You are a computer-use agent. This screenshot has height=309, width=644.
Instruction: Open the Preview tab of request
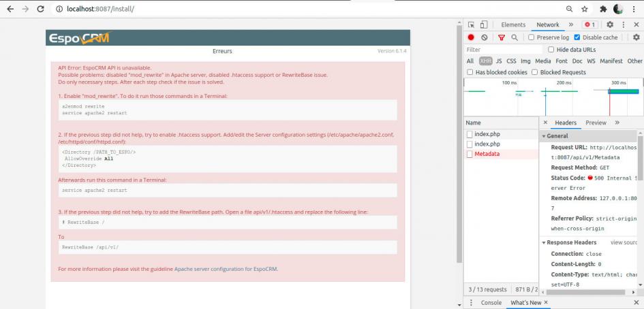pyautogui.click(x=596, y=123)
